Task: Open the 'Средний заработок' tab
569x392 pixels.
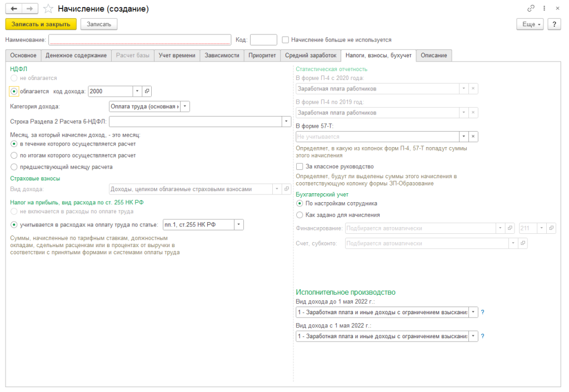Action: tap(311, 56)
